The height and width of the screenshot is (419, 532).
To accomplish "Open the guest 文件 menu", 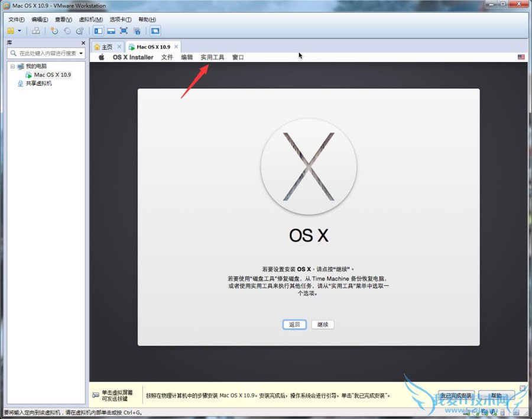I will coord(167,57).
